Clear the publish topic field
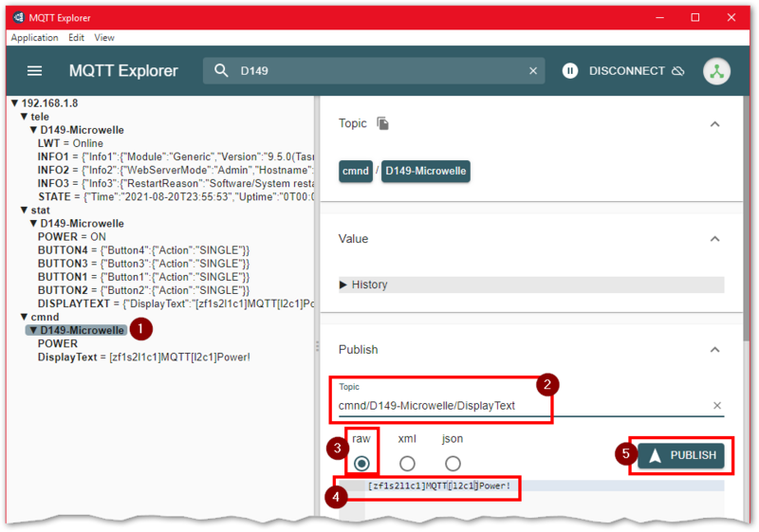The height and width of the screenshot is (532, 759). pyautogui.click(x=717, y=406)
